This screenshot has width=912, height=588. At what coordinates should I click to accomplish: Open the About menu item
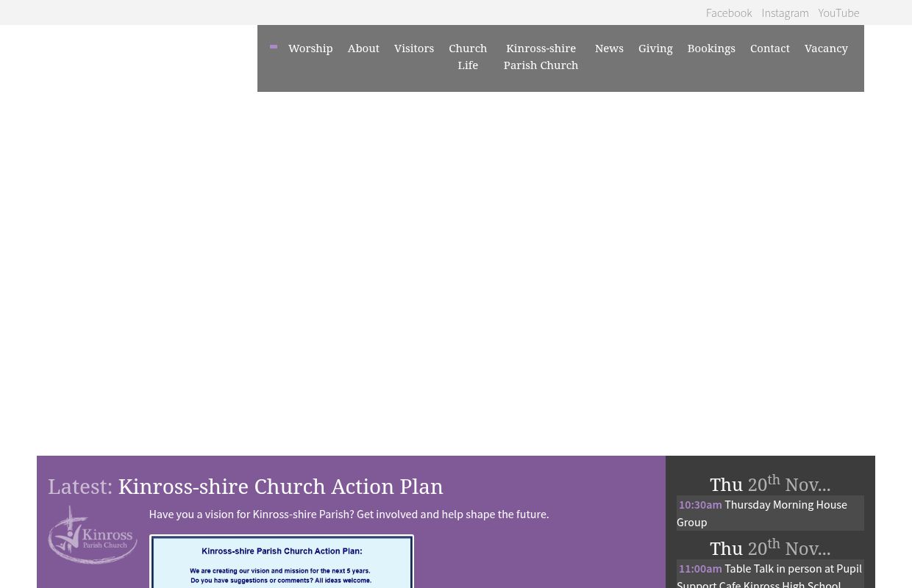click(x=363, y=48)
